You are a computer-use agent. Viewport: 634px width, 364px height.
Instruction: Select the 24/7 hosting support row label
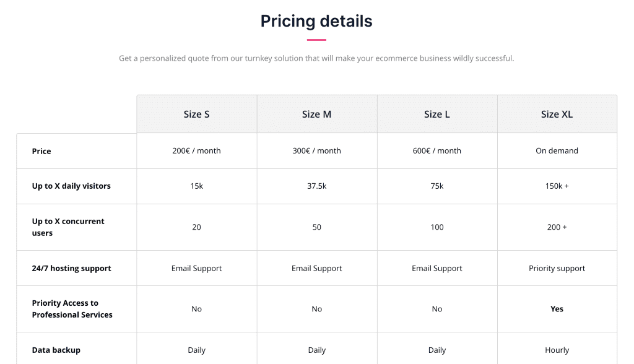(71, 268)
